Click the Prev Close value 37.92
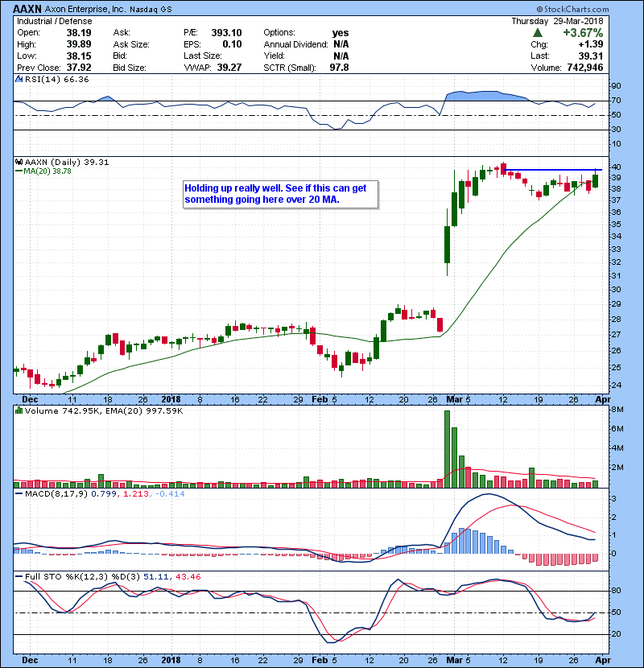644x668 pixels. (79, 68)
